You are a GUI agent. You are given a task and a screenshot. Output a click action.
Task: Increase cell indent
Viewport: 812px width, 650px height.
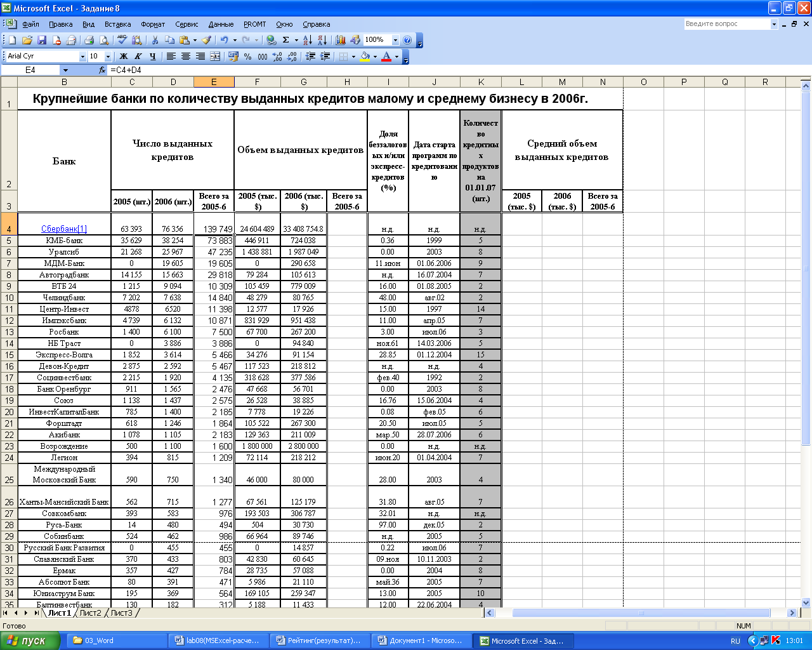[x=325, y=56]
